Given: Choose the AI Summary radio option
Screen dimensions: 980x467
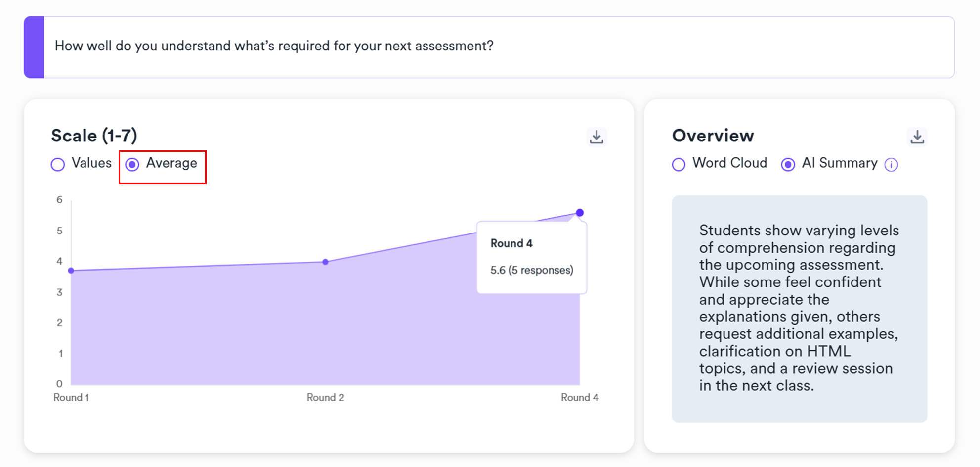Looking at the screenshot, I should (x=788, y=164).
